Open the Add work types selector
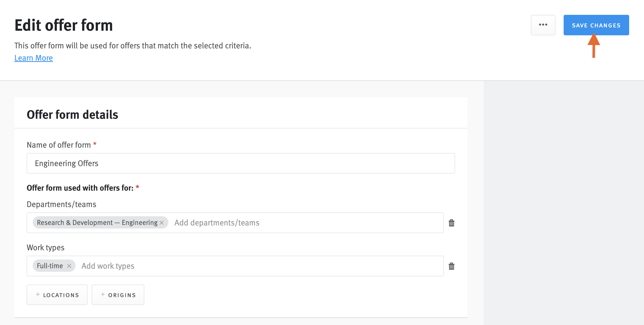The width and height of the screenshot is (644, 325). coord(108,266)
